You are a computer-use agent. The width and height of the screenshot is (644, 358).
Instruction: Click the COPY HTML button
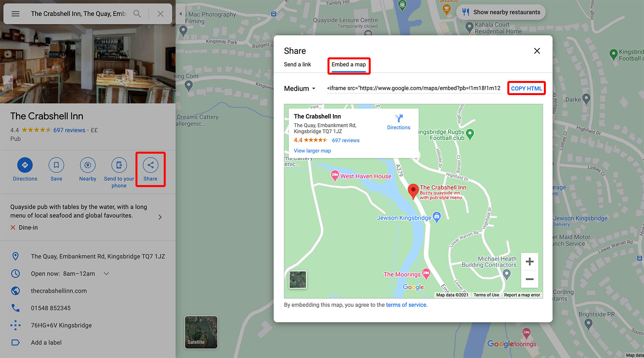tap(527, 88)
